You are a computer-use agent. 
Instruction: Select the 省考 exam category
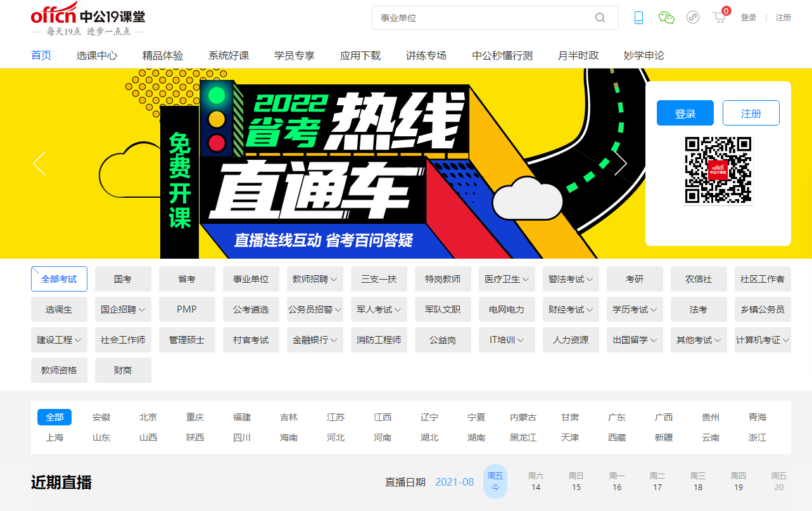(187, 279)
